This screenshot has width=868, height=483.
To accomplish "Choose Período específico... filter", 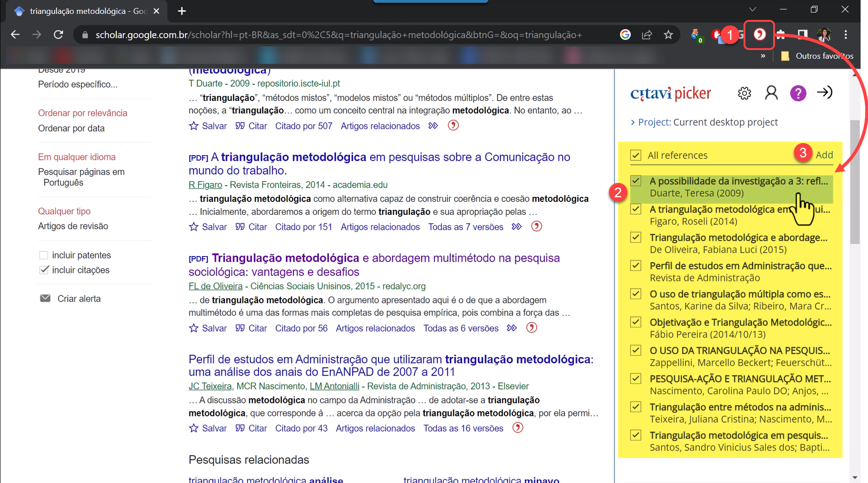I will point(78,84).
